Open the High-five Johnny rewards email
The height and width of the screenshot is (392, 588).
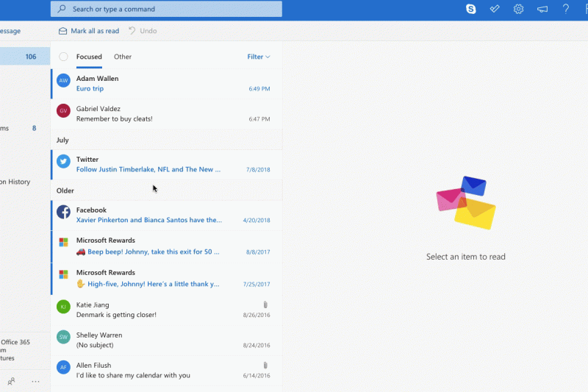pyautogui.click(x=167, y=279)
